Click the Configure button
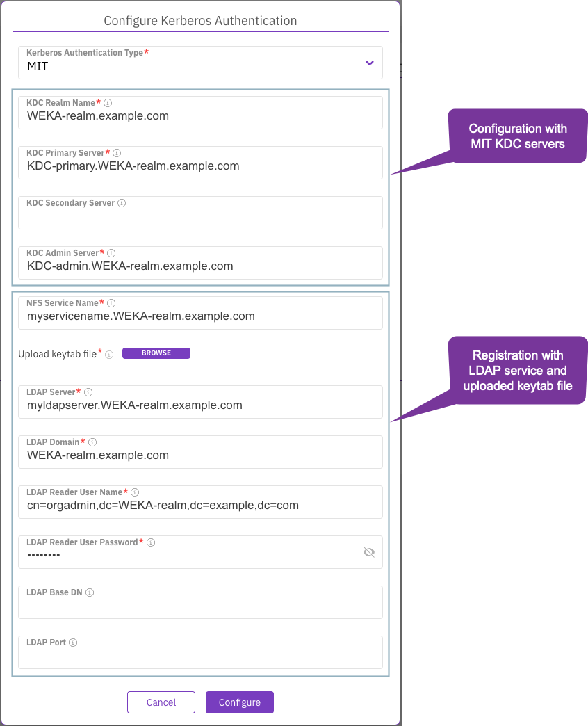 (239, 702)
